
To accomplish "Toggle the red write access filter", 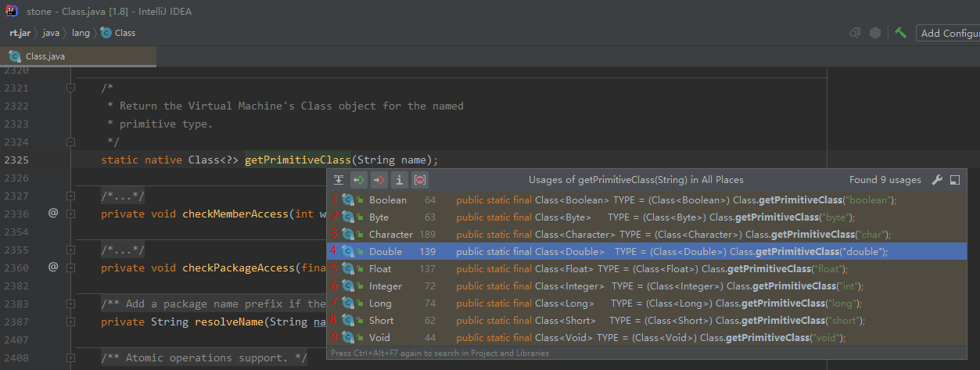I will (379, 180).
